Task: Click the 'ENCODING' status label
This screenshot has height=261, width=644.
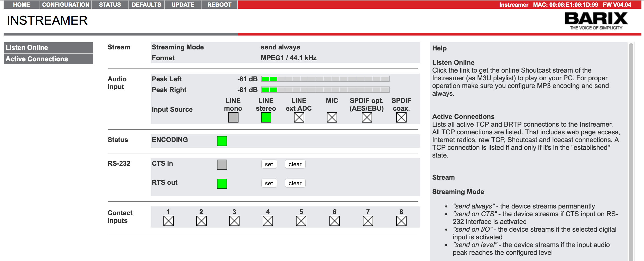Action: tap(170, 140)
